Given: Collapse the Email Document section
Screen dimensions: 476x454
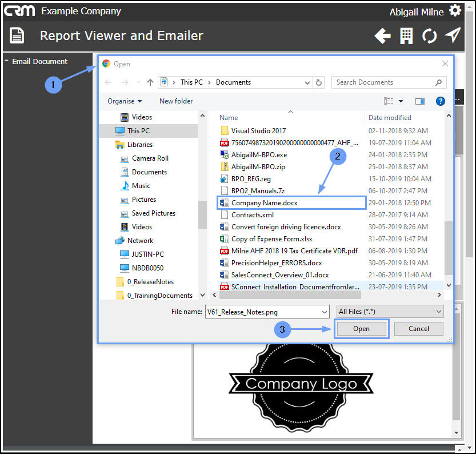Looking at the screenshot, I should [x=6, y=61].
